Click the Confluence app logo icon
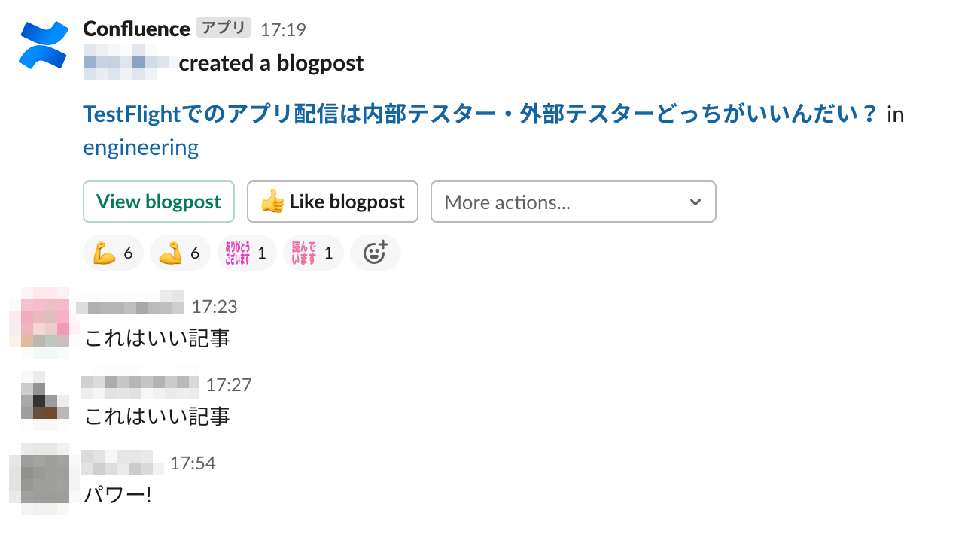Screen dimensions: 980x543 pyautogui.click(x=44, y=44)
